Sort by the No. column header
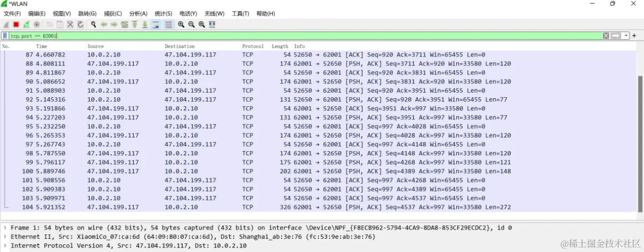Viewport: 644px width, 252px height. pos(17,46)
